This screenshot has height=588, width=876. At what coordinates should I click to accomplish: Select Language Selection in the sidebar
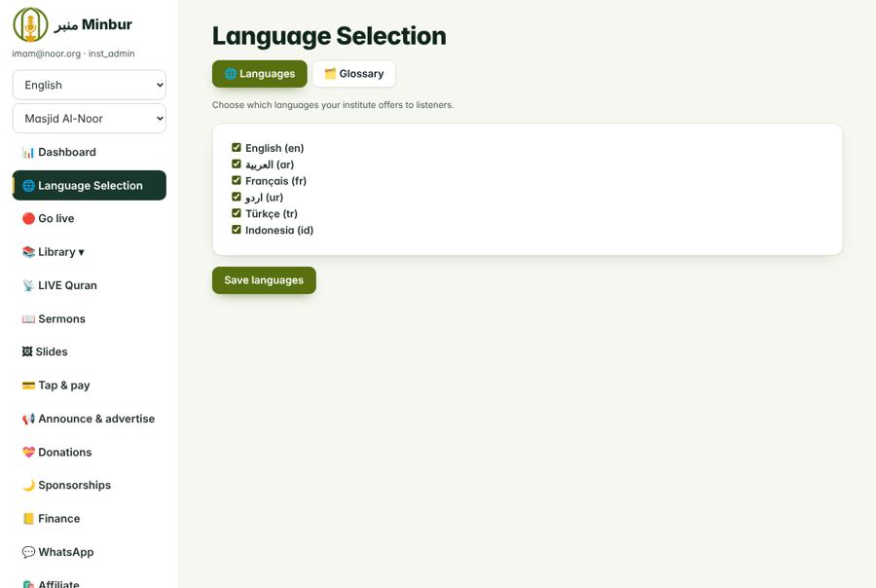[x=90, y=186]
